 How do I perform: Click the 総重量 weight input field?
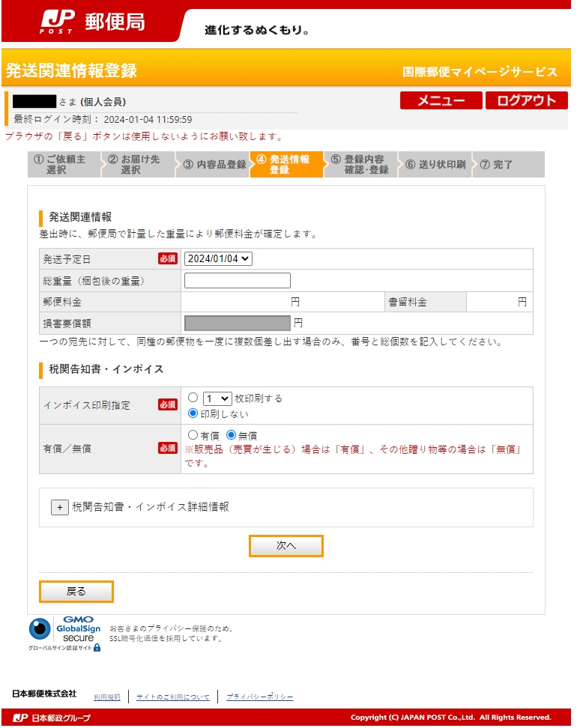[238, 281]
